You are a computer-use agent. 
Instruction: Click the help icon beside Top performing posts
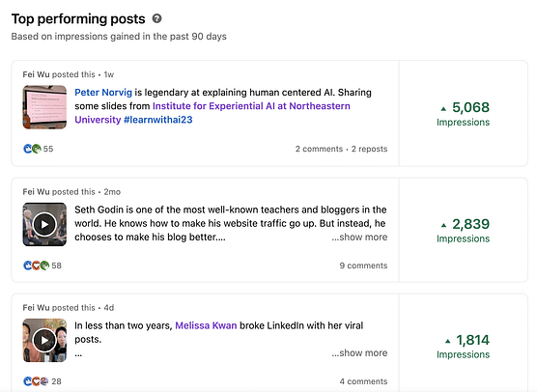click(x=156, y=18)
